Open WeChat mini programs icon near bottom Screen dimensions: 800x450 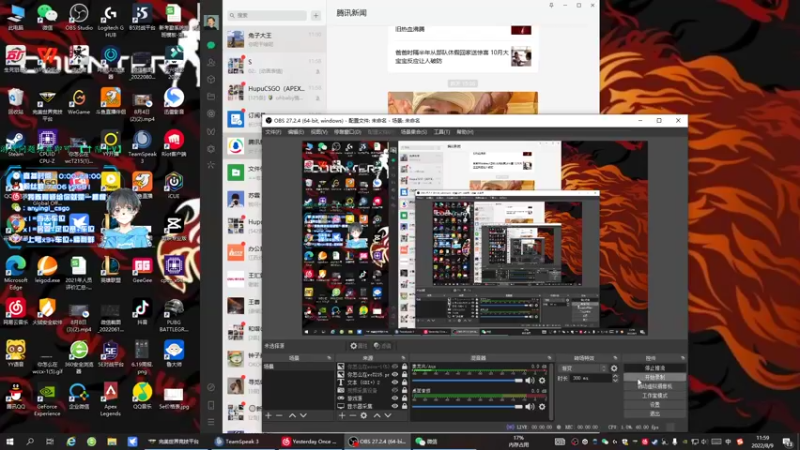coord(211,387)
